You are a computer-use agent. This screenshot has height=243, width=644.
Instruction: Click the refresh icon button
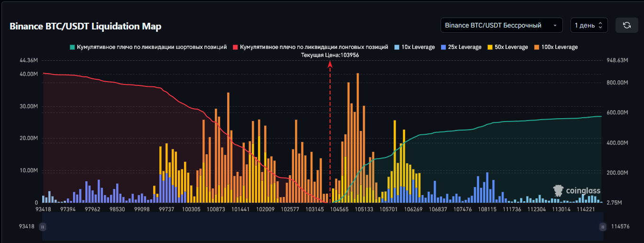626,25
